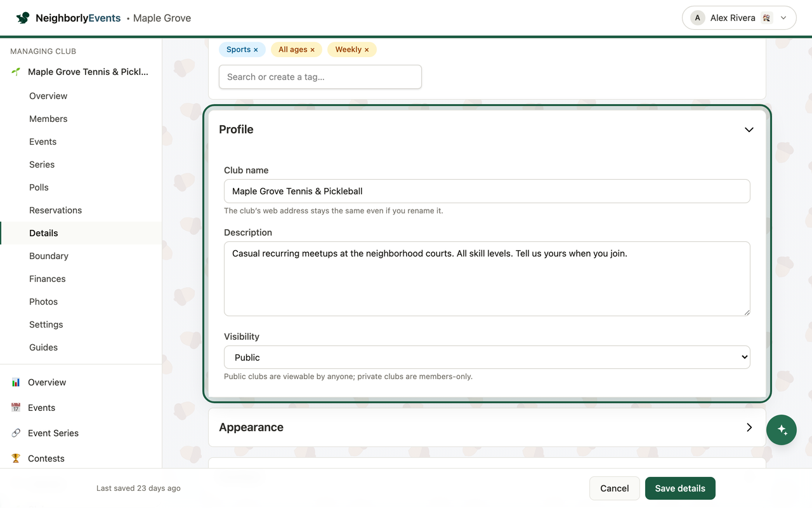Open the club Events sidebar item

coord(43,142)
